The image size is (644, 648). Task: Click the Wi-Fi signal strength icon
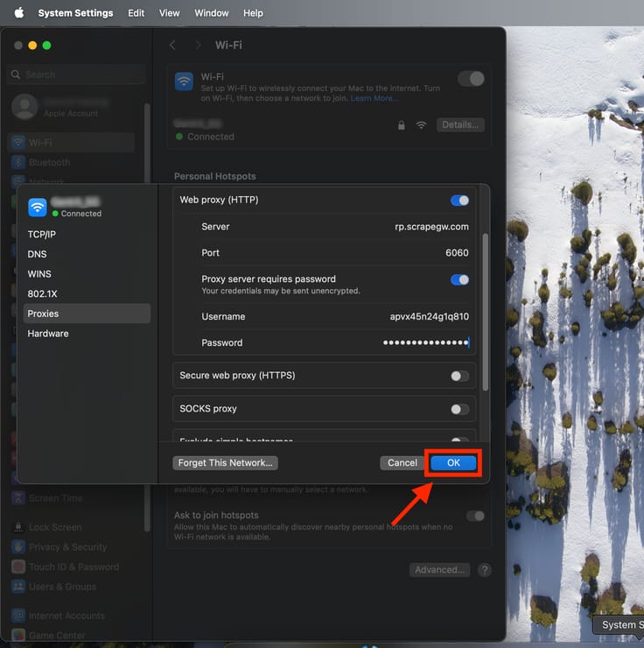coord(421,125)
